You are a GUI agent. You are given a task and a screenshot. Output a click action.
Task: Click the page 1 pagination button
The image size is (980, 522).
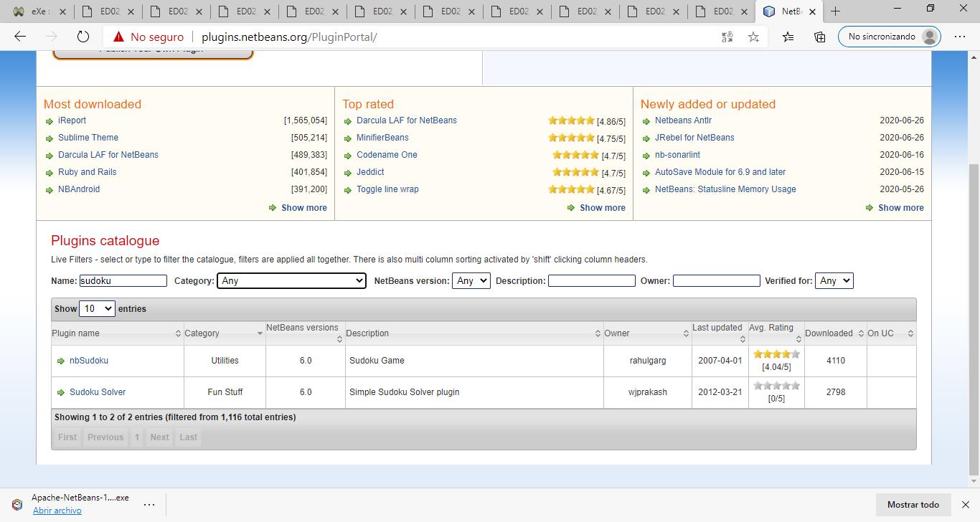(136, 437)
